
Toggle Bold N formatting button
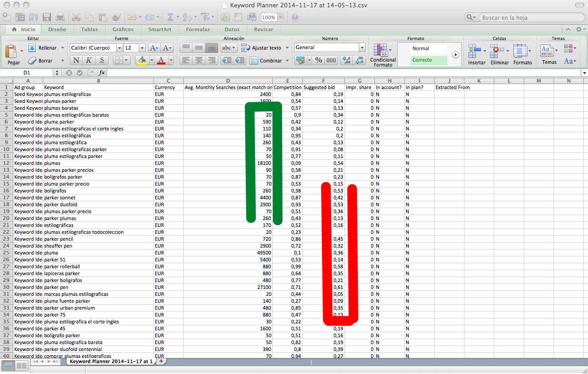pyautogui.click(x=76, y=60)
